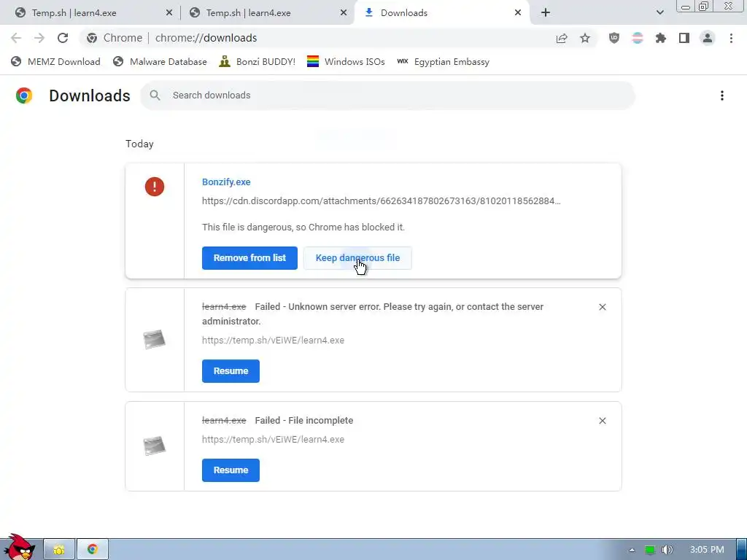Click the 'This file is dangerous' warning text
Screen dimensions: 747x560
click(303, 227)
